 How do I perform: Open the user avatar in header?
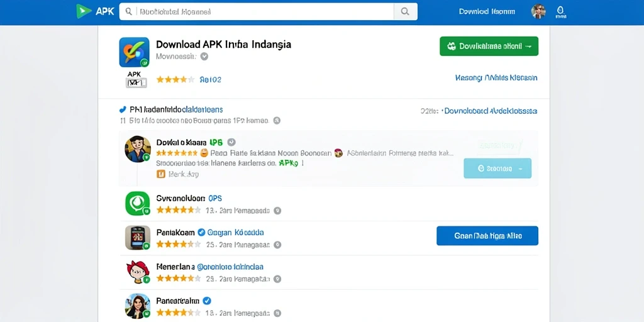pyautogui.click(x=538, y=11)
